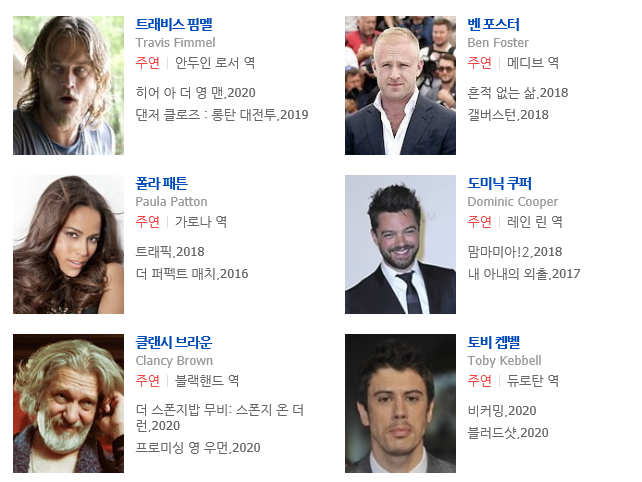Open the film 댄저 클로즈 : 롱탄 대전투,2019

[x=222, y=115]
